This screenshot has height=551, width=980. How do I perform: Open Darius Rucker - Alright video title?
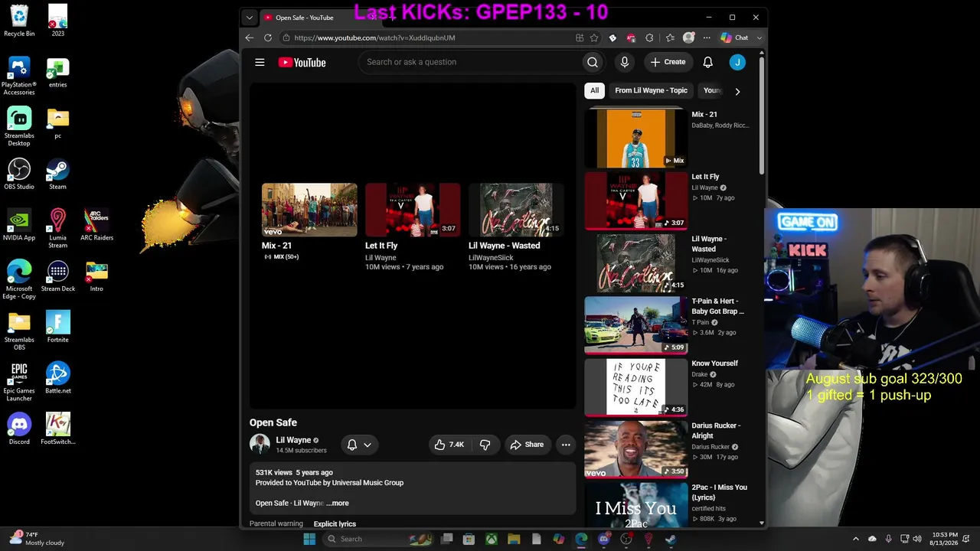(715, 431)
